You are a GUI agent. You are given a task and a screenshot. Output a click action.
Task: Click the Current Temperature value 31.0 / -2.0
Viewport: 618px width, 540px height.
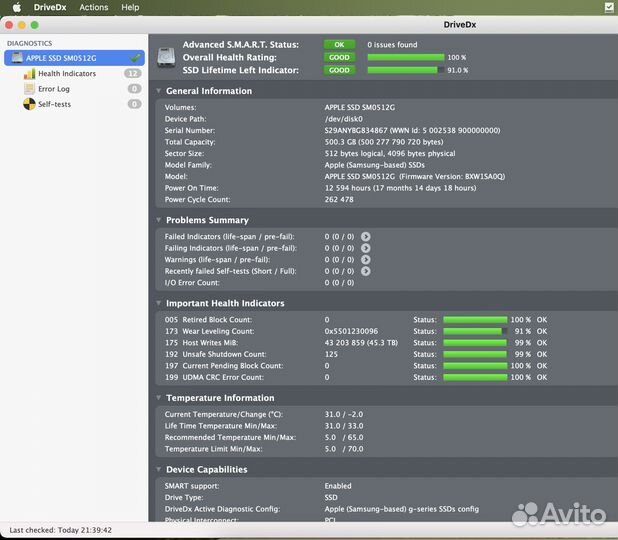[x=344, y=414]
